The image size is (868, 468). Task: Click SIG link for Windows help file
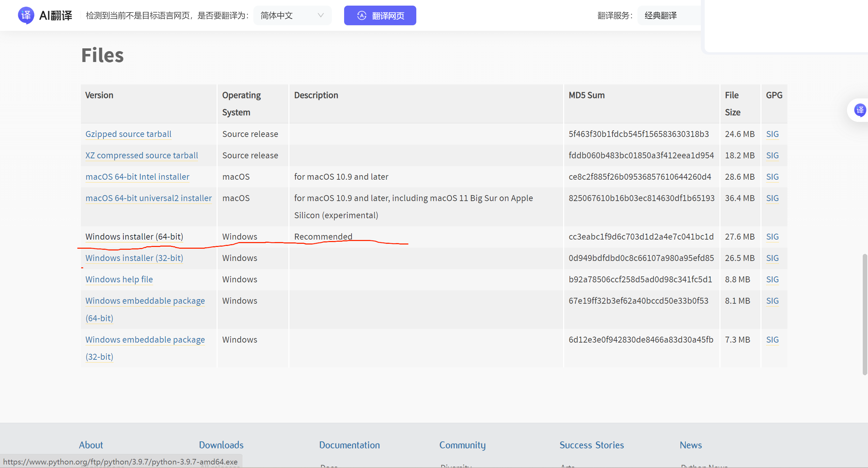772,280
